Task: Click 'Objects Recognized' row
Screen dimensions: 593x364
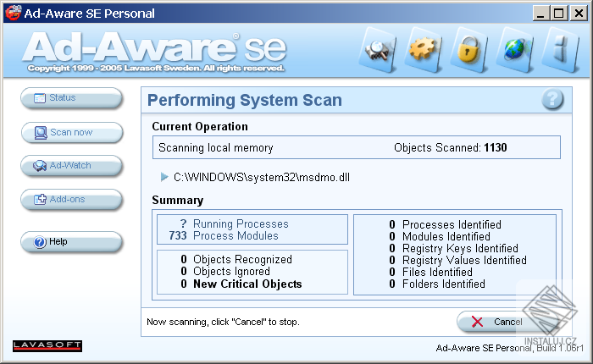Action: (x=236, y=259)
